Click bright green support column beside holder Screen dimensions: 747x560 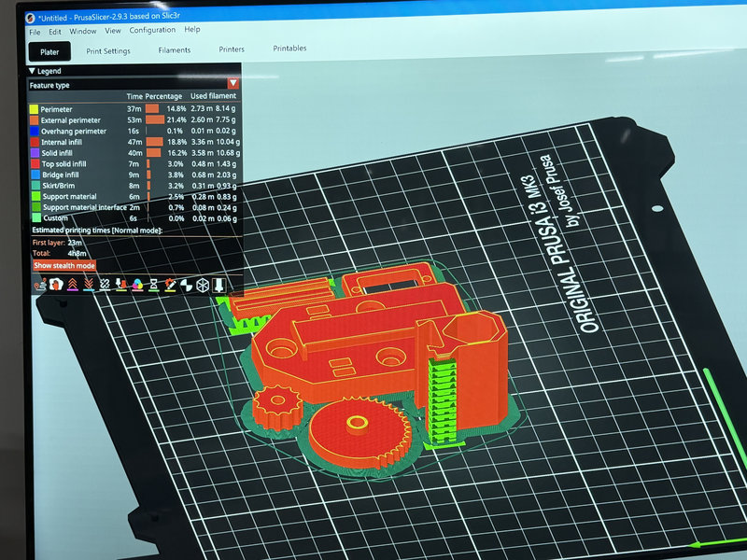[x=442, y=400]
